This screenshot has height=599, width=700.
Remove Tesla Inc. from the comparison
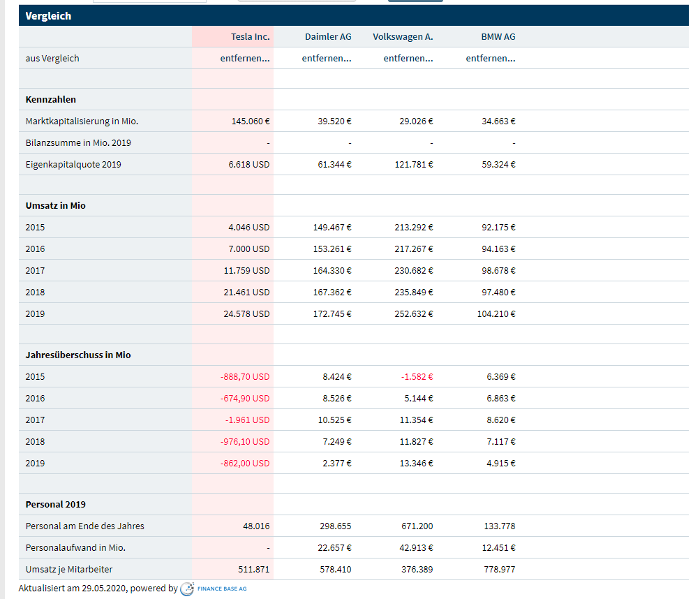pos(244,59)
